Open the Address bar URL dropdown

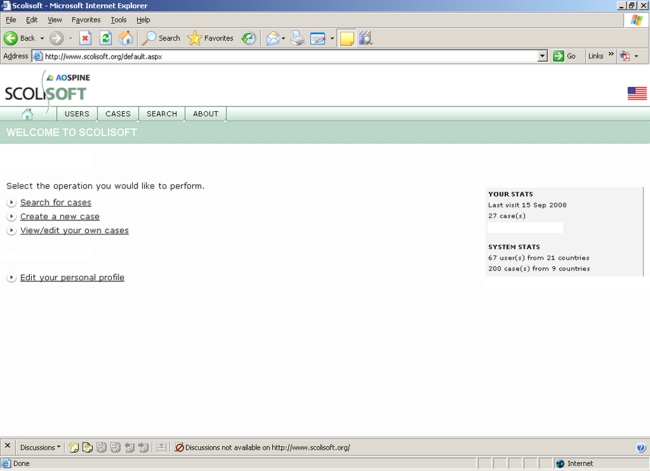pyautogui.click(x=542, y=56)
